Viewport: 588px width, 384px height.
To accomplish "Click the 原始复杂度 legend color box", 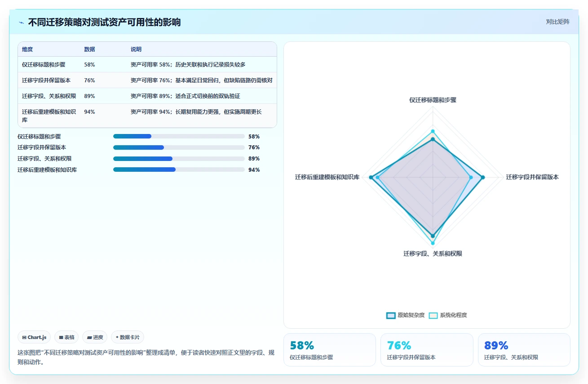I will [x=391, y=315].
